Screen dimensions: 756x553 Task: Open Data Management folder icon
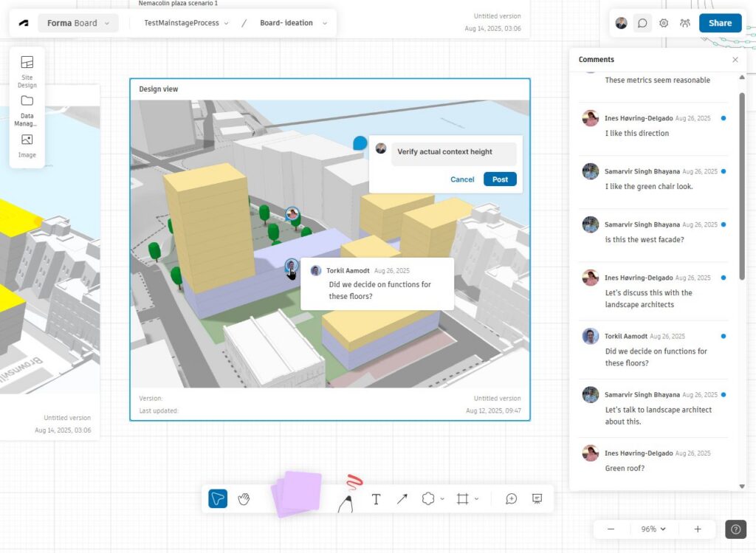(x=27, y=109)
